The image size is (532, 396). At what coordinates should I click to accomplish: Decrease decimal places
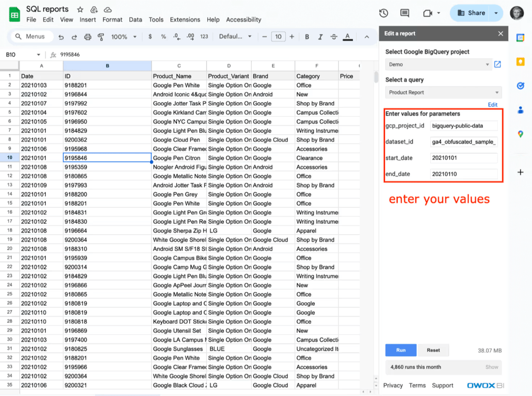[177, 37]
